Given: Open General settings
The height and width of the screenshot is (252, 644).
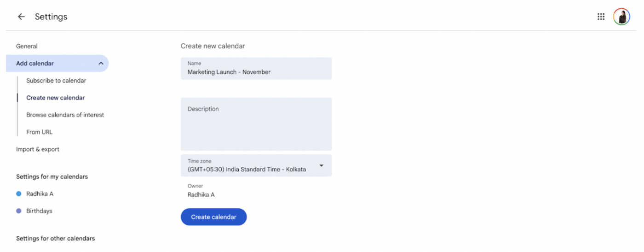Looking at the screenshot, I should click(x=27, y=46).
